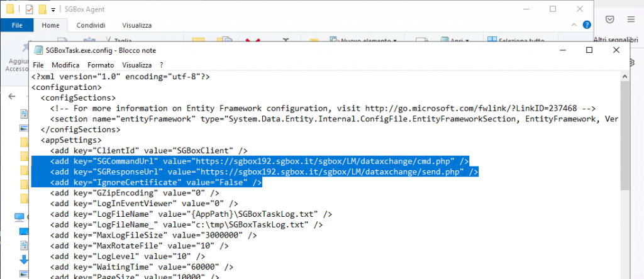Click the </configSections> closing tag
Screen dimensions: 644x279
80,129
